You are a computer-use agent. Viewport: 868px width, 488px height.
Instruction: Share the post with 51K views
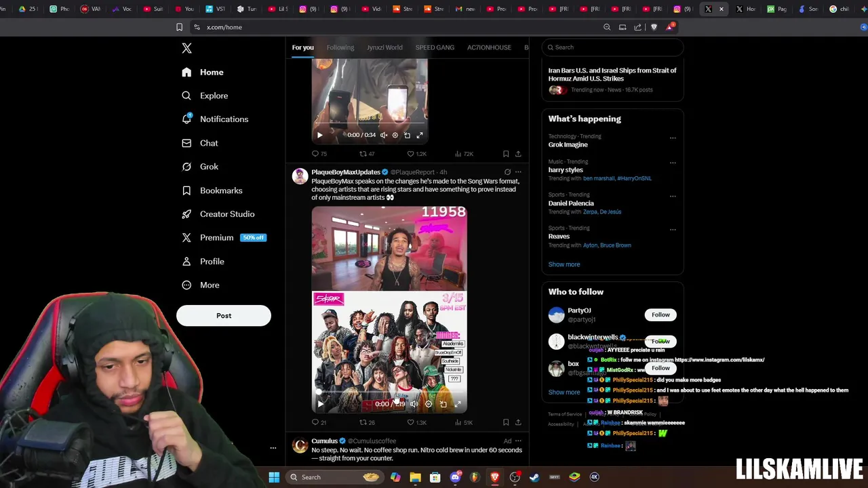point(518,422)
